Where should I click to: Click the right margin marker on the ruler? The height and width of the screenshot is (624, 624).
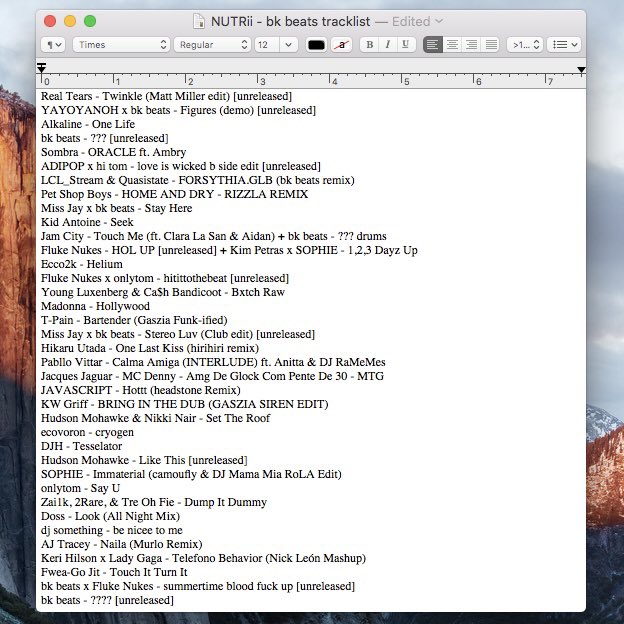(581, 70)
